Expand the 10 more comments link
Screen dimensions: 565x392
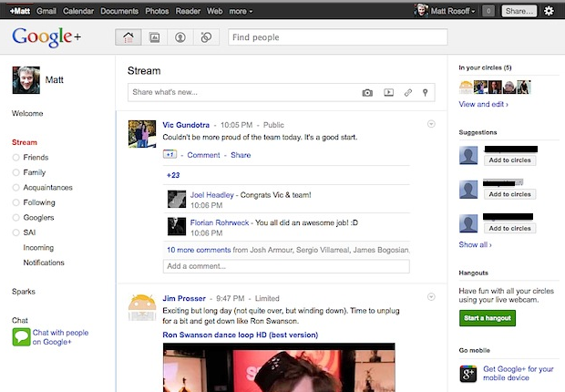click(192, 248)
